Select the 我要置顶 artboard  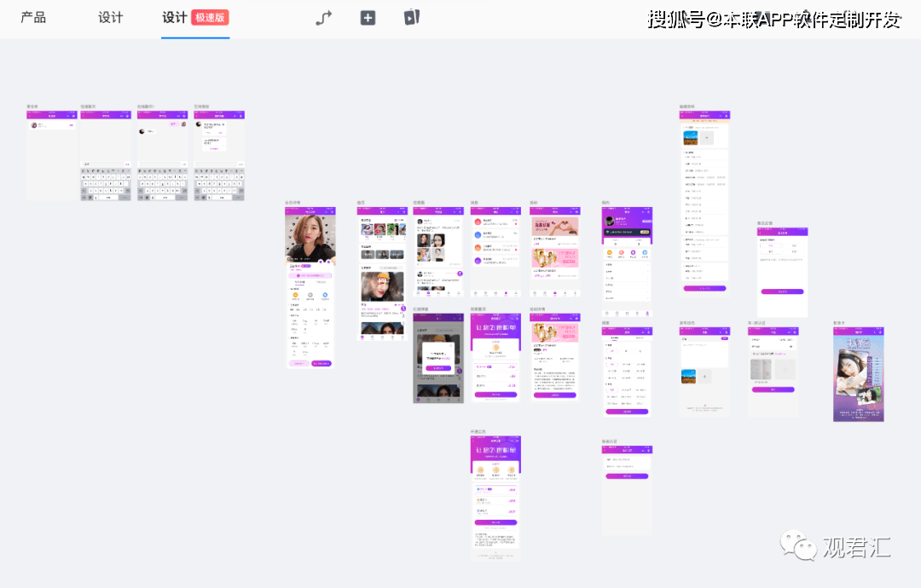(x=495, y=358)
